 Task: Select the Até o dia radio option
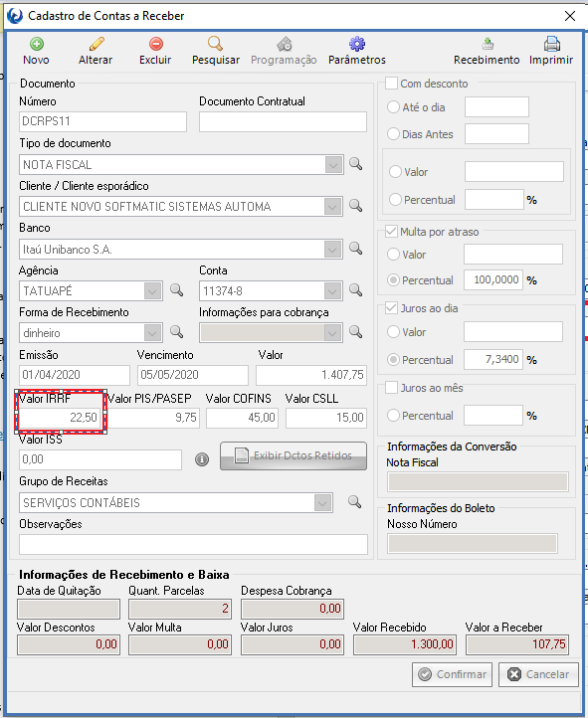(x=393, y=107)
